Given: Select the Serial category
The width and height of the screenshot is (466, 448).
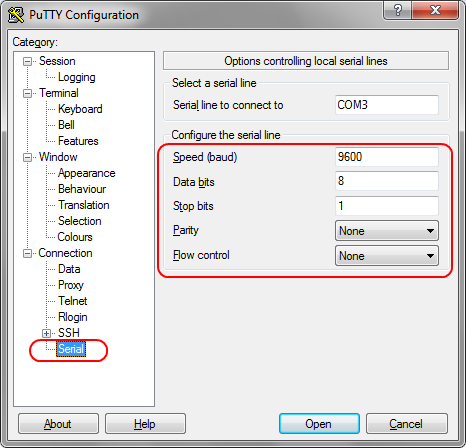Looking at the screenshot, I should [x=71, y=349].
